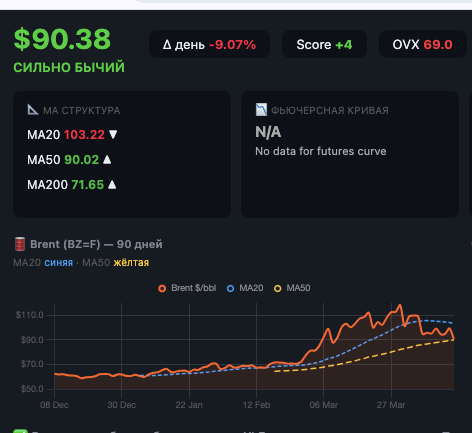The width and height of the screenshot is (472, 433).
Task: Click the MA structure ruler icon
Action: click(33, 110)
